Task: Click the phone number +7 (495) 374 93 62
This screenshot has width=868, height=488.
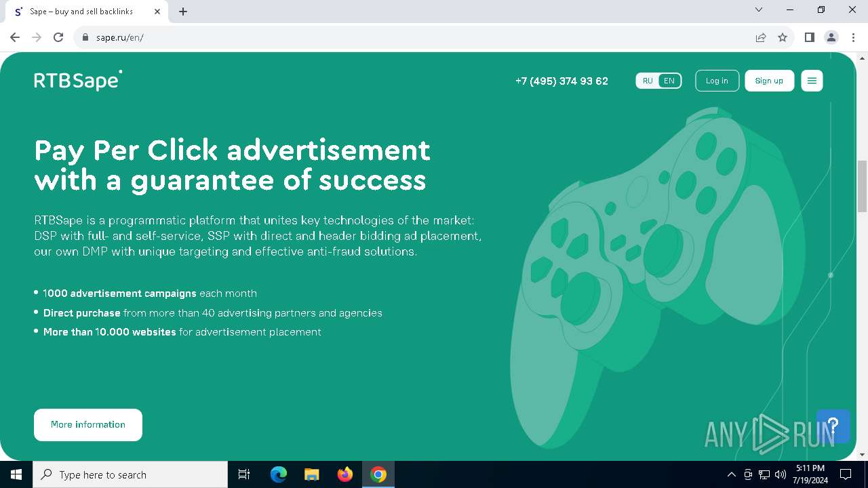Action: 561,81
